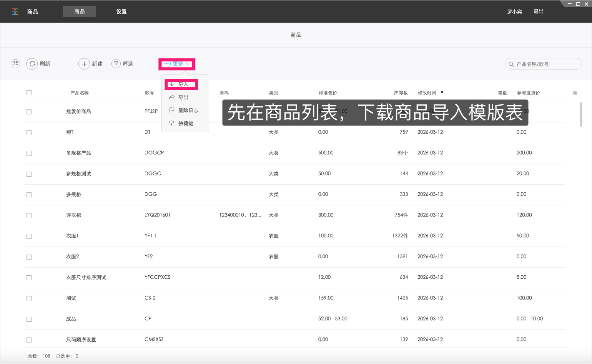The image size is (592, 364).
Task: Click the 修改时间 sort triangle
Action: 442,93
